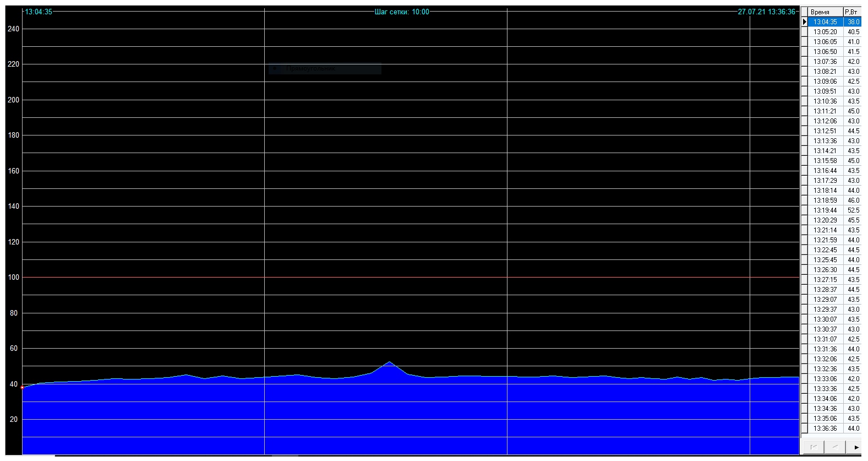Click the row selector beside 13:10:36
Screen dimensions: 868x461
click(804, 101)
